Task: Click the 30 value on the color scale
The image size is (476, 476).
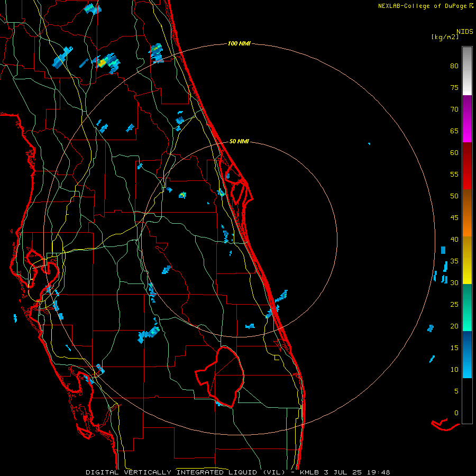Action: point(454,283)
